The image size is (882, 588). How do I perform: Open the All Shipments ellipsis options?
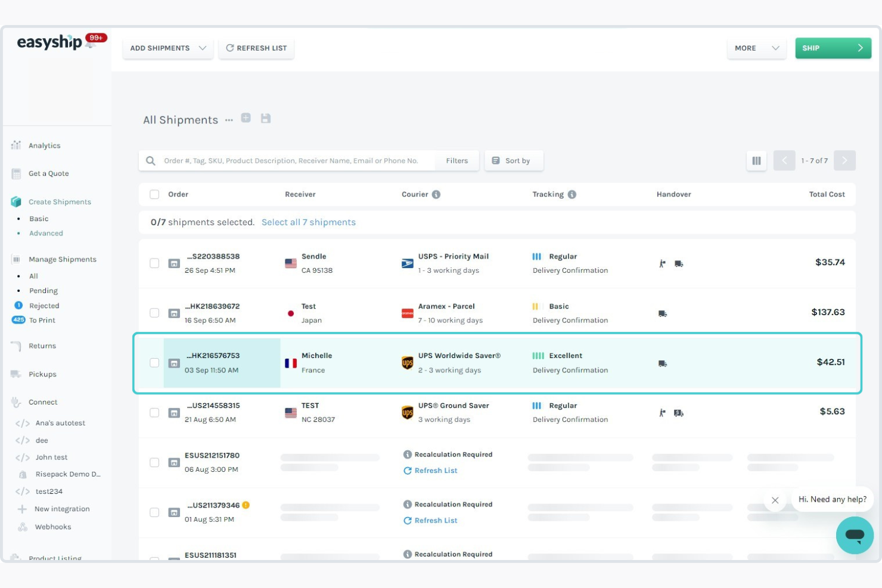pos(229,120)
